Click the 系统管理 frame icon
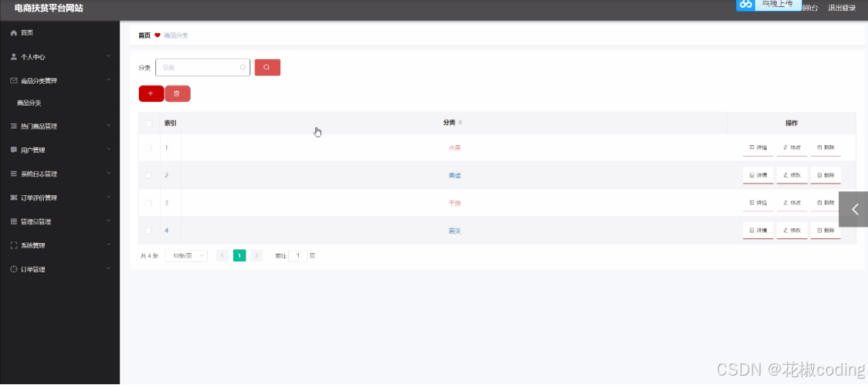 click(14, 245)
